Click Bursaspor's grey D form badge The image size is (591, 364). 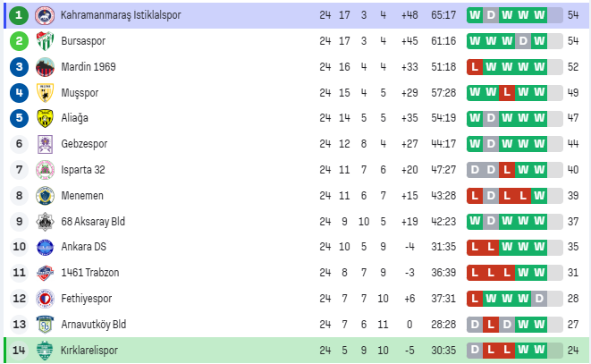pos(538,41)
